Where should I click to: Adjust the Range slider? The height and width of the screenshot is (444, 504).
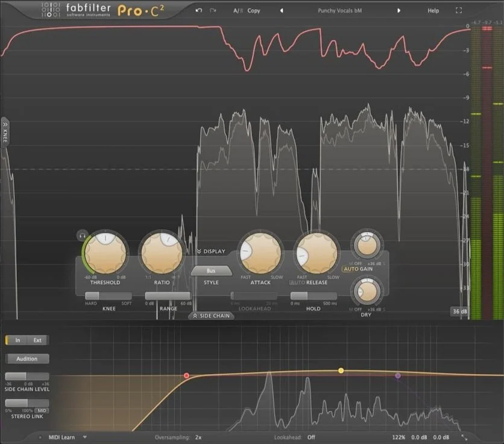click(168, 296)
